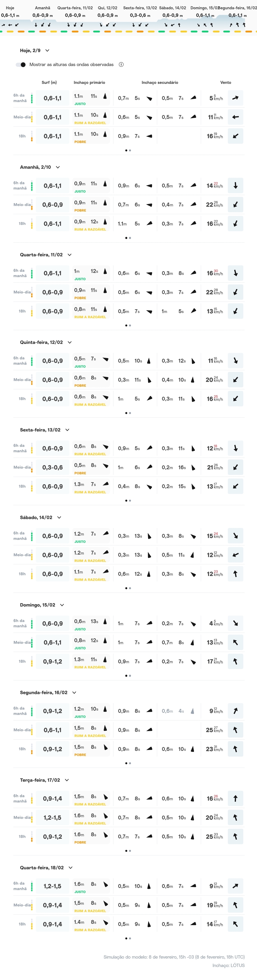Collapse the Domingo, 15/02 section chevron
This screenshot has height=980, width=257.
[62, 605]
